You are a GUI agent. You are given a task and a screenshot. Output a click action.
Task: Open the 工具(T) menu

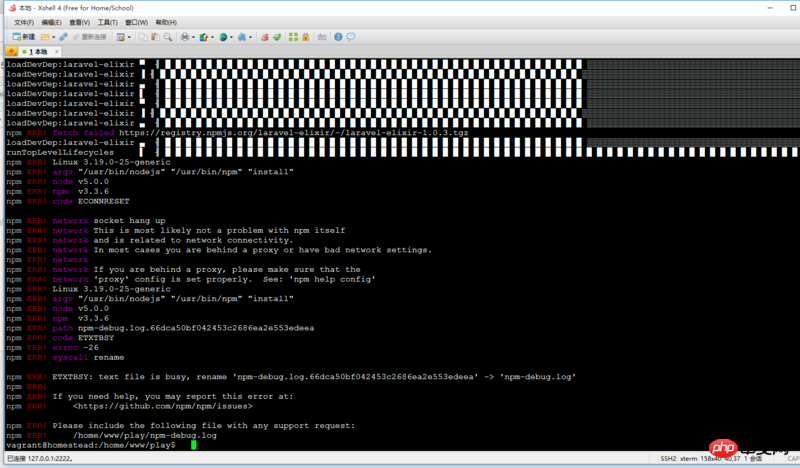[x=107, y=22]
